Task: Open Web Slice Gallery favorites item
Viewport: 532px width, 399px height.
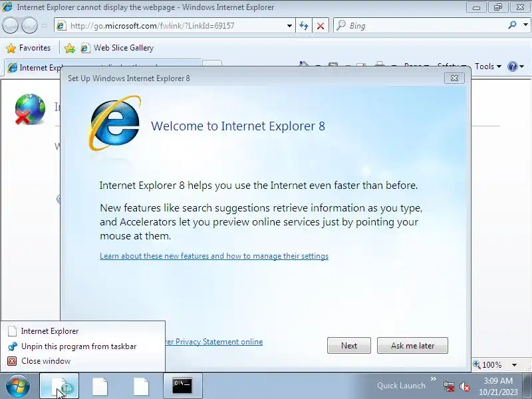Action: (118, 48)
